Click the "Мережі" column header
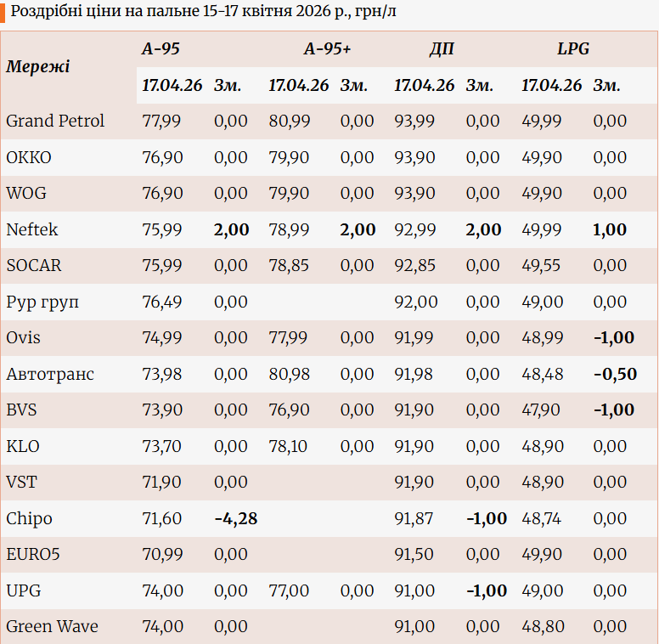Viewport: 659px width, 644px height. click(x=38, y=67)
